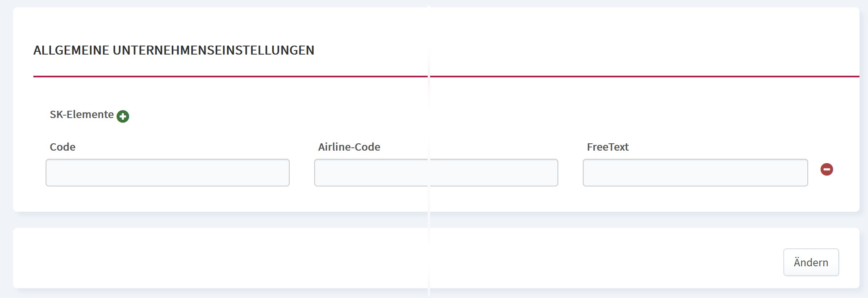
Task: Click the green circle plus icon
Action: click(123, 116)
